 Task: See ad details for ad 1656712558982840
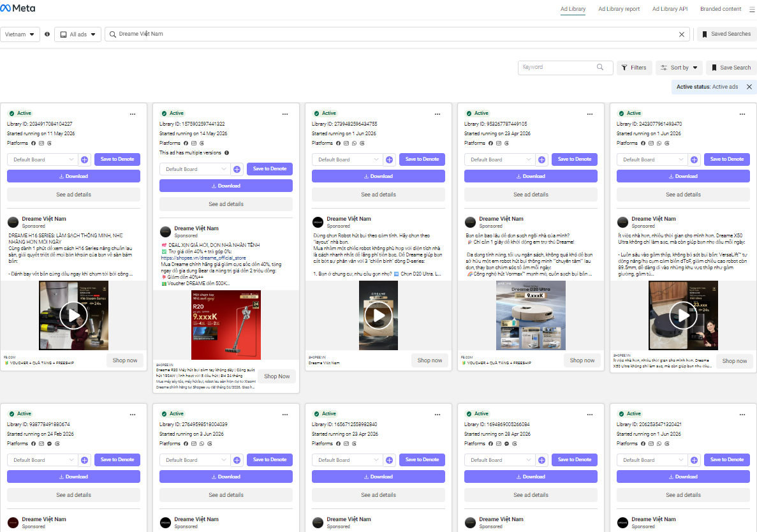(x=379, y=495)
